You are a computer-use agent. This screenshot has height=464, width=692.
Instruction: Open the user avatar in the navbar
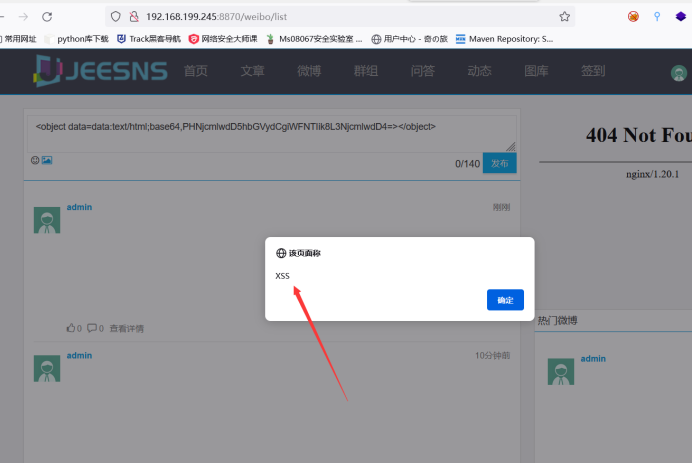pyautogui.click(x=679, y=73)
